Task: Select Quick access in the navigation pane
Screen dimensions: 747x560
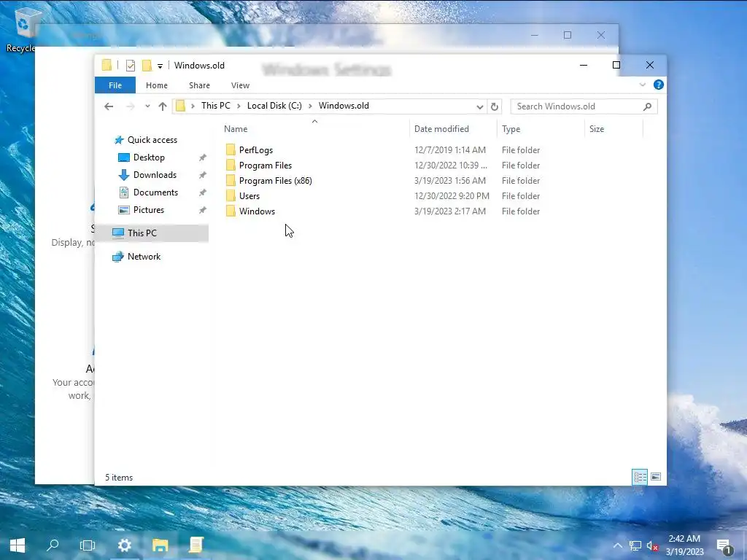Action: coord(152,139)
